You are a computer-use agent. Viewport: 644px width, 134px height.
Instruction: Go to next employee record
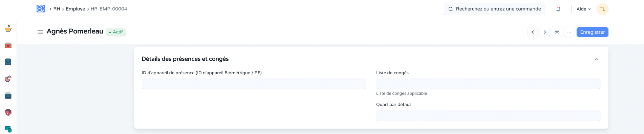pyautogui.click(x=545, y=32)
